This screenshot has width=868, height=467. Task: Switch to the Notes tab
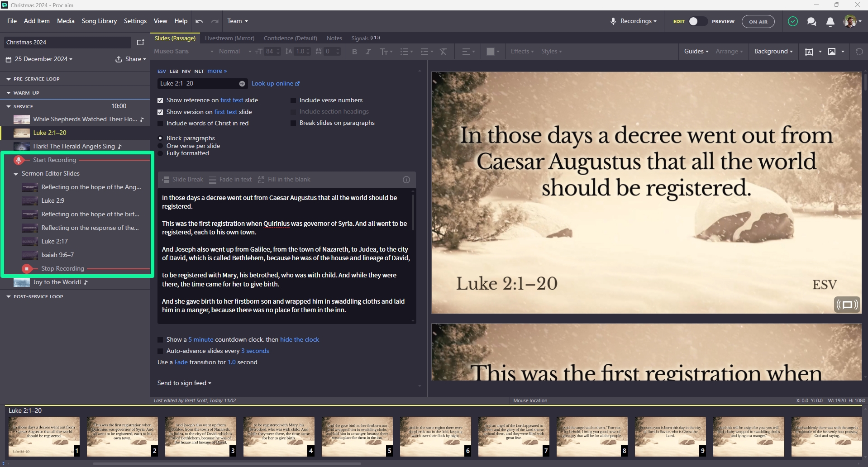[334, 38]
